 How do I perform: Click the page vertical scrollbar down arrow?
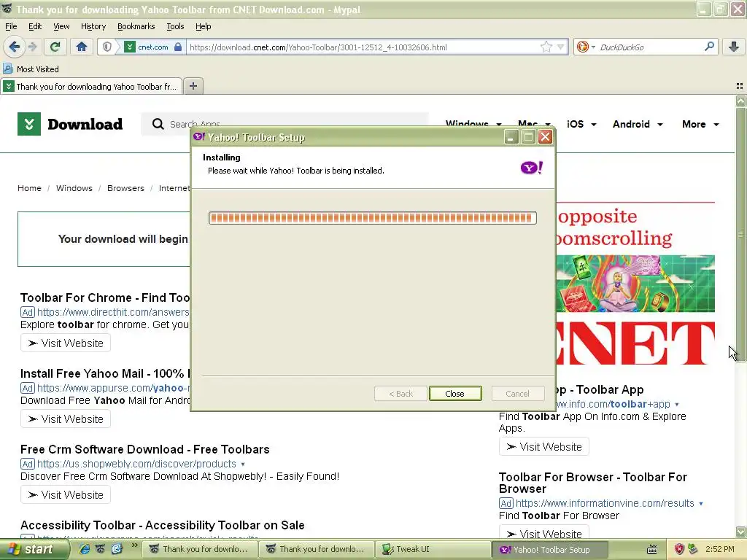coord(740,532)
